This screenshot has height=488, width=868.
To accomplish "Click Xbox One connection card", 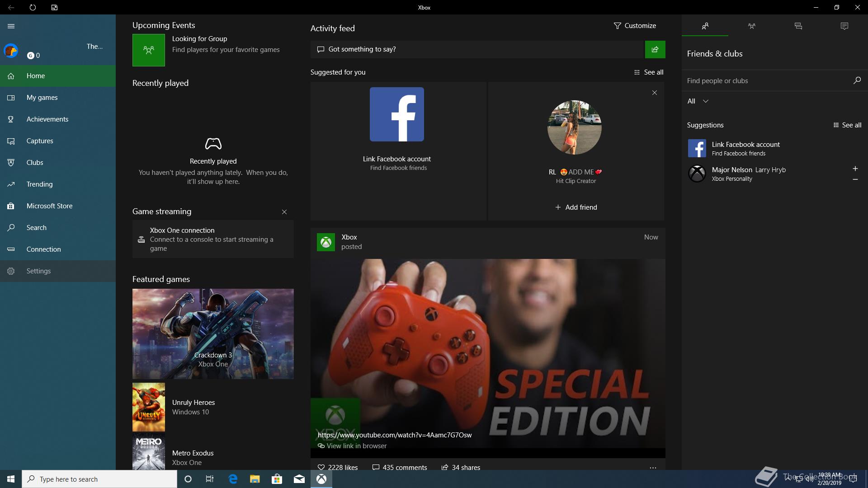I will coord(213,239).
